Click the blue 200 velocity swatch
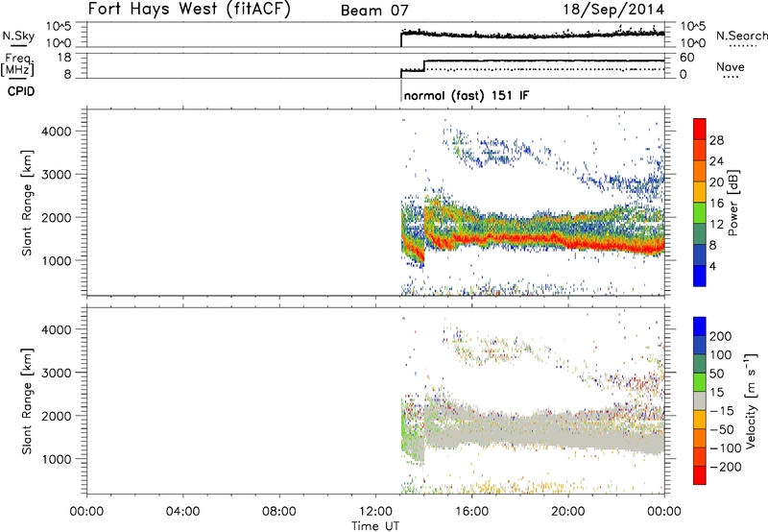 pos(700,326)
